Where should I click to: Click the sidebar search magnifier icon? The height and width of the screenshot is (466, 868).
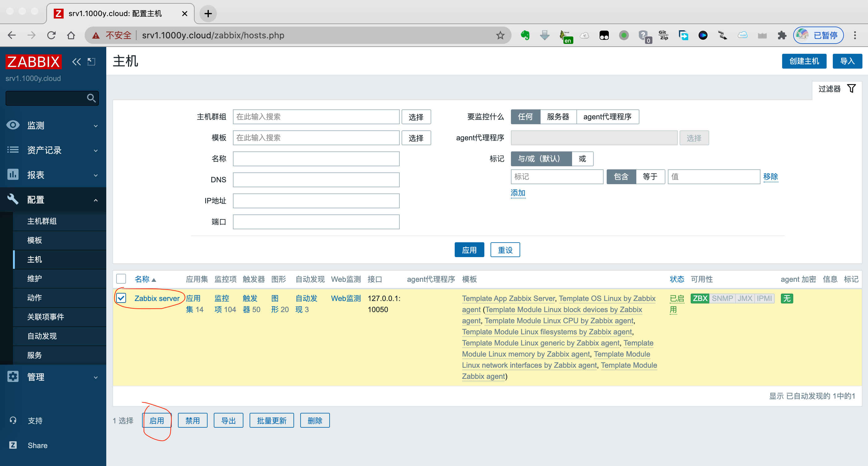tap(91, 98)
